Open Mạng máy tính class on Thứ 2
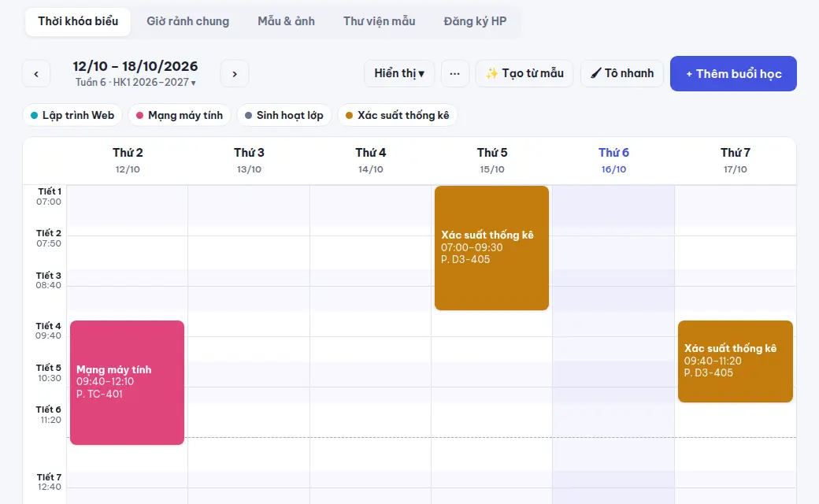This screenshot has height=504, width=819. 128,383
